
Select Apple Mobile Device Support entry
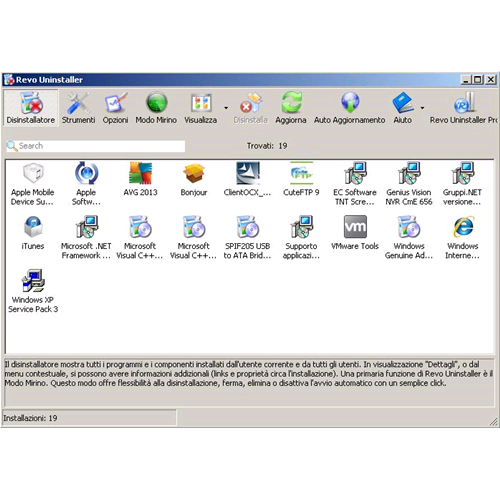point(32,184)
